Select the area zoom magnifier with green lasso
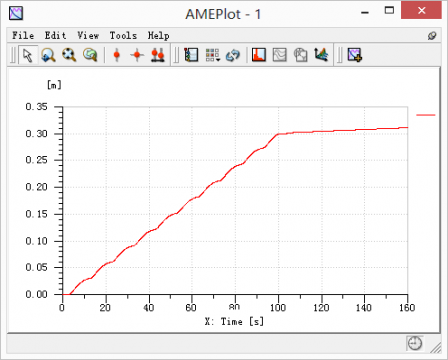 point(90,55)
